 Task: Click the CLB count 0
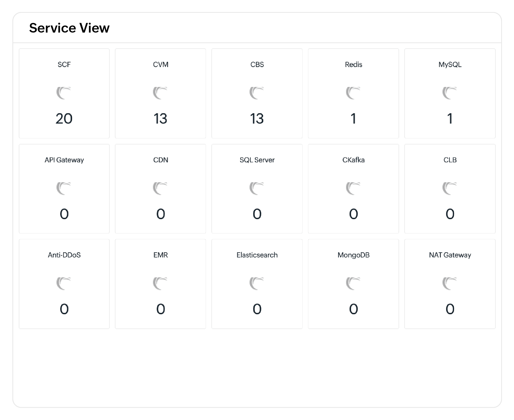tap(450, 214)
